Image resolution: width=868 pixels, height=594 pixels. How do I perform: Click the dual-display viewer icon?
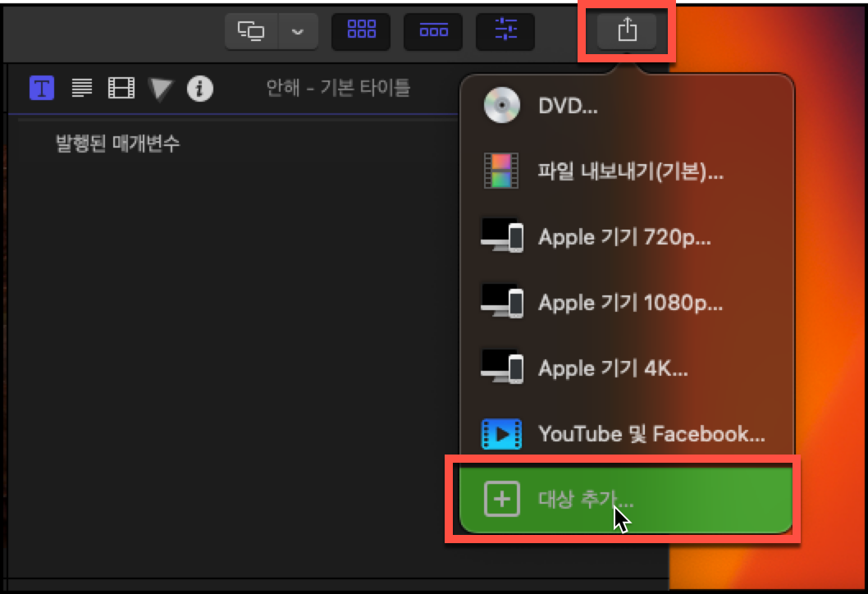[x=251, y=30]
